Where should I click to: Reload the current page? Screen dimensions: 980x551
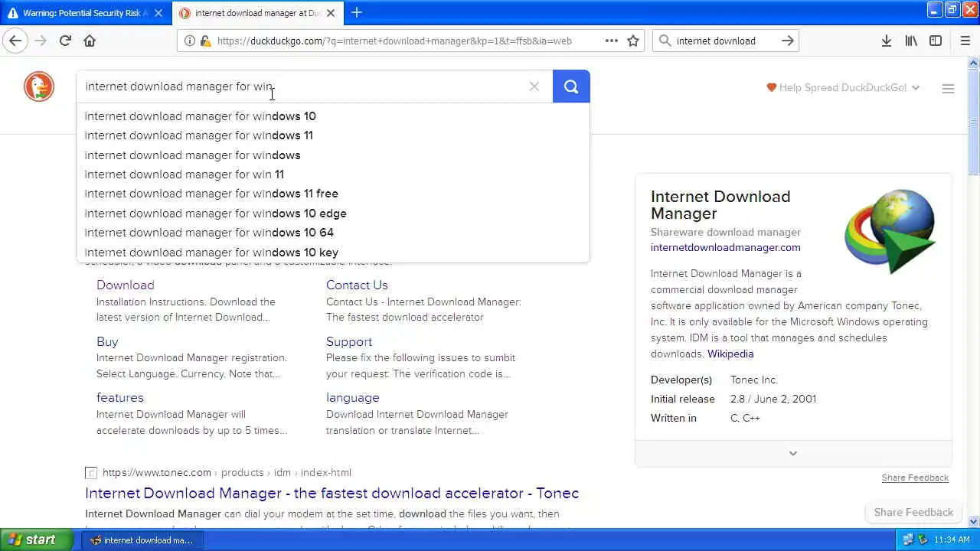(65, 41)
